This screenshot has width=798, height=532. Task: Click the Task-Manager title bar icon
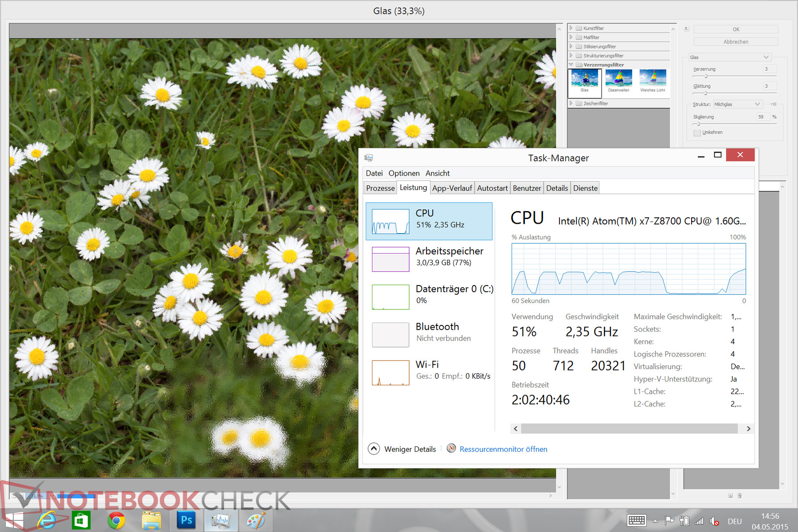click(369, 158)
